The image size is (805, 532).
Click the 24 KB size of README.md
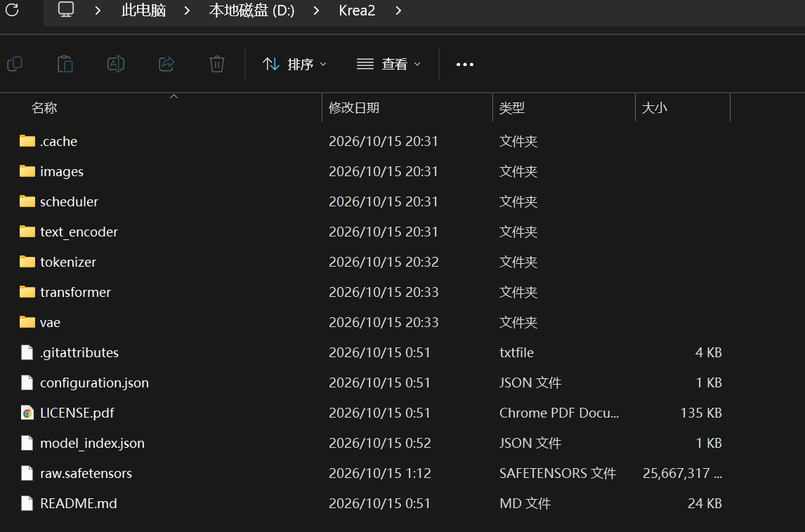pyautogui.click(x=705, y=503)
